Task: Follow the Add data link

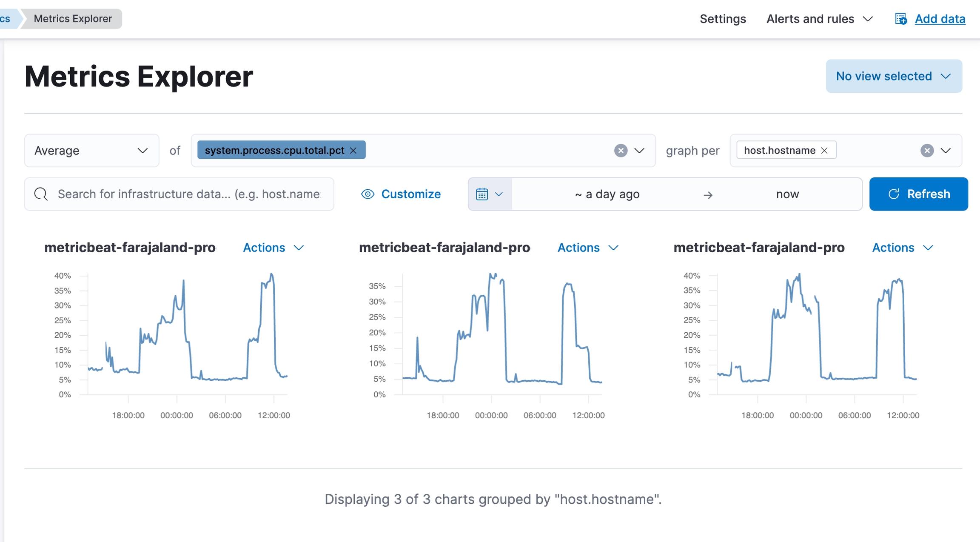Action: [940, 19]
